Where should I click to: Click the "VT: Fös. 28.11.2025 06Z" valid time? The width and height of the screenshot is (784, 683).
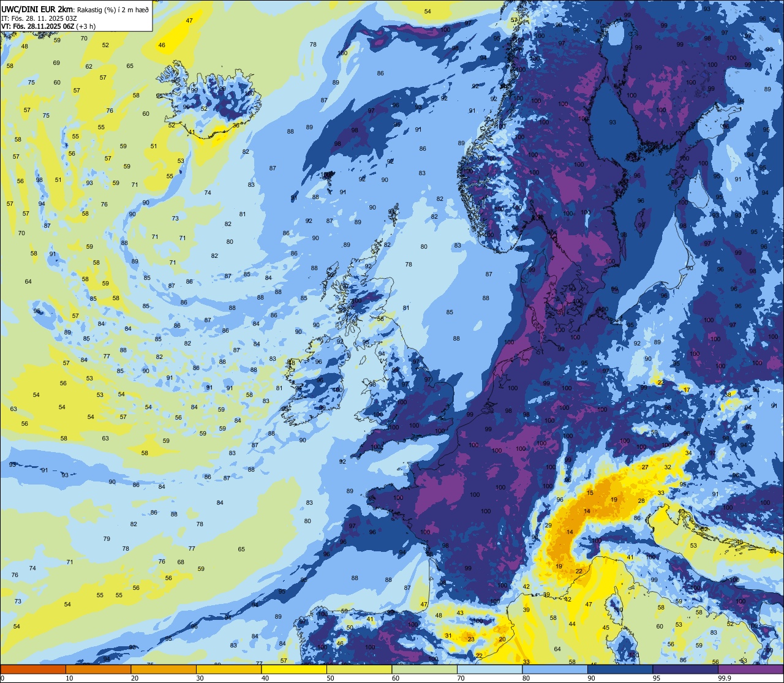point(37,26)
